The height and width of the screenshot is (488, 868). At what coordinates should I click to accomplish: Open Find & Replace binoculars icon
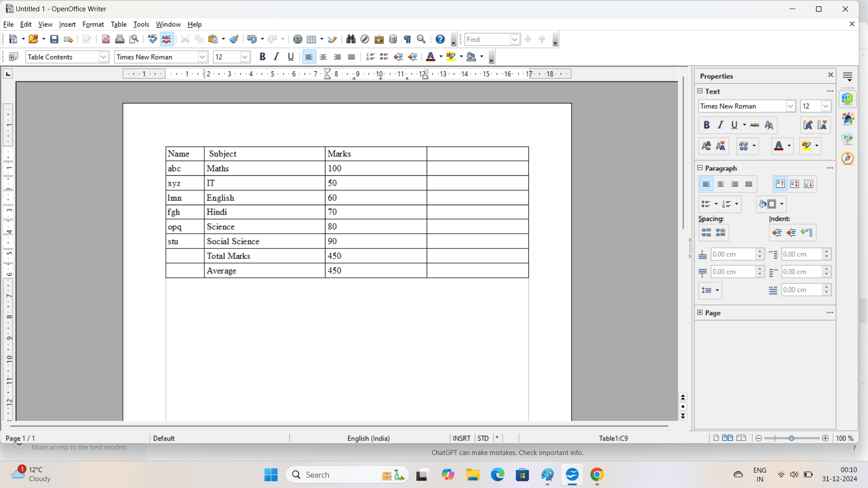[351, 39]
